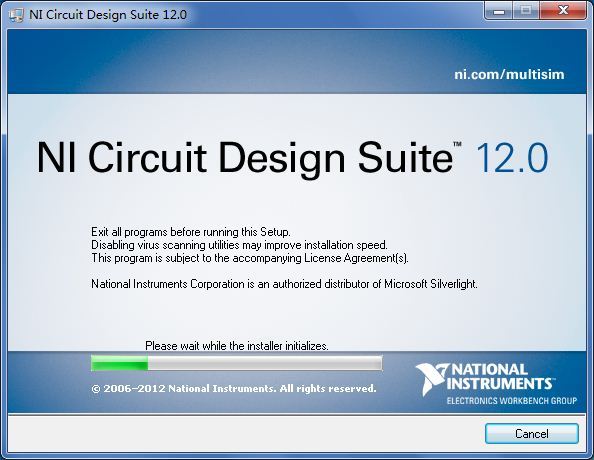Click the window title text in title bar
Viewport: 594px width, 460px height.
tap(108, 15)
